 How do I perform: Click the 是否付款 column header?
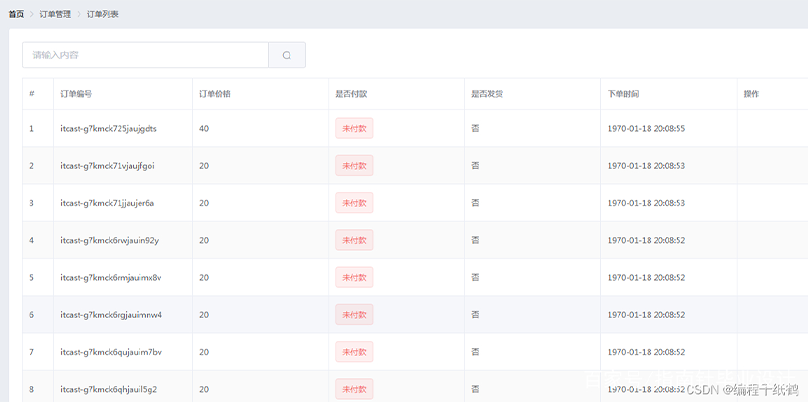[351, 94]
